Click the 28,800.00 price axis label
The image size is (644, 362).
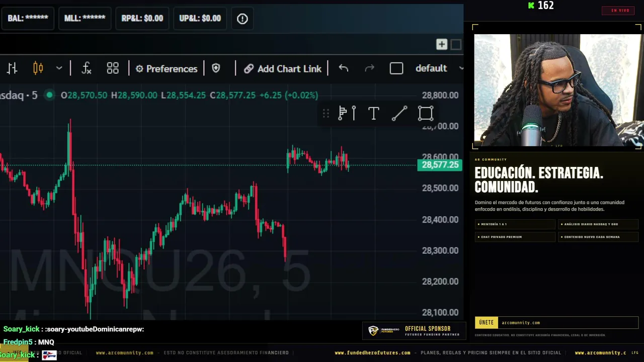click(x=440, y=96)
